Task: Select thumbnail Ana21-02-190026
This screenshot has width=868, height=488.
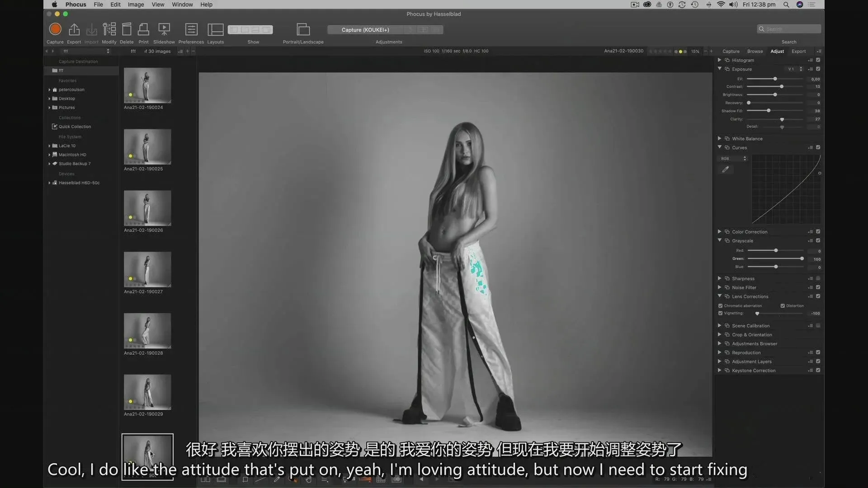Action: coord(147,208)
